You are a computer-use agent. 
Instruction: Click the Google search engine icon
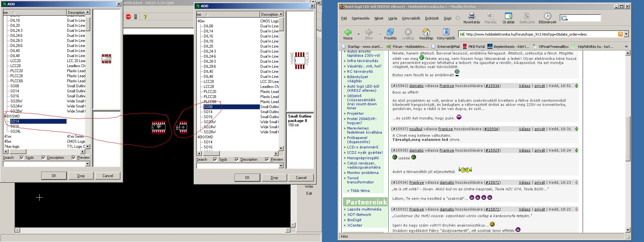point(564,18)
